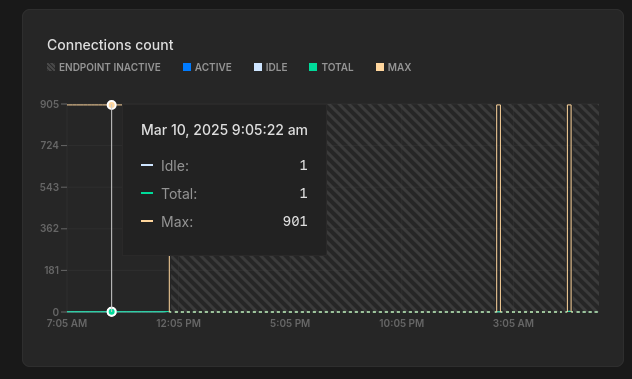Viewport: 632px width, 379px height.
Task: Click the Idle row in the tooltip
Action: click(224, 166)
